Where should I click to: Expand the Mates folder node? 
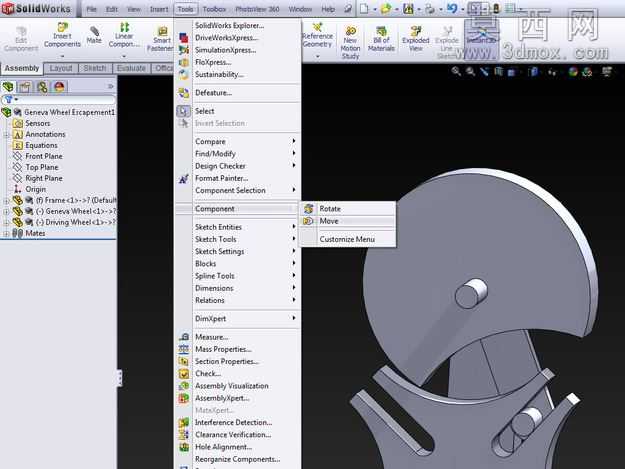click(6, 234)
